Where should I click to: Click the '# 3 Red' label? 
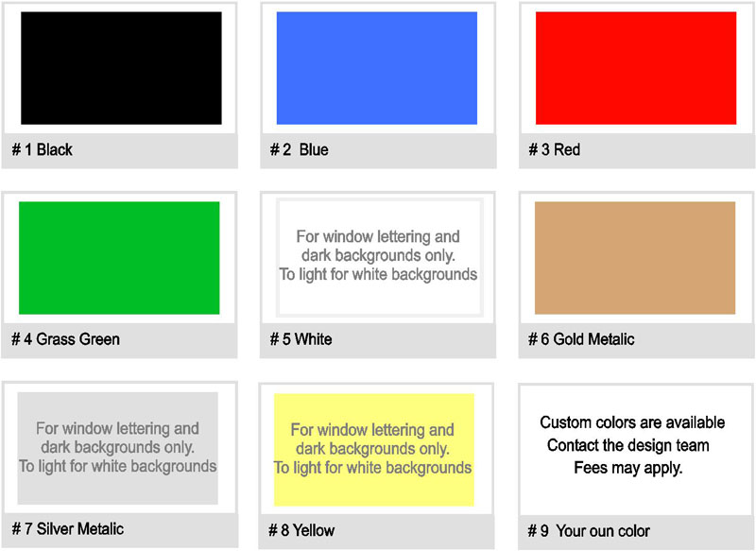pos(554,149)
